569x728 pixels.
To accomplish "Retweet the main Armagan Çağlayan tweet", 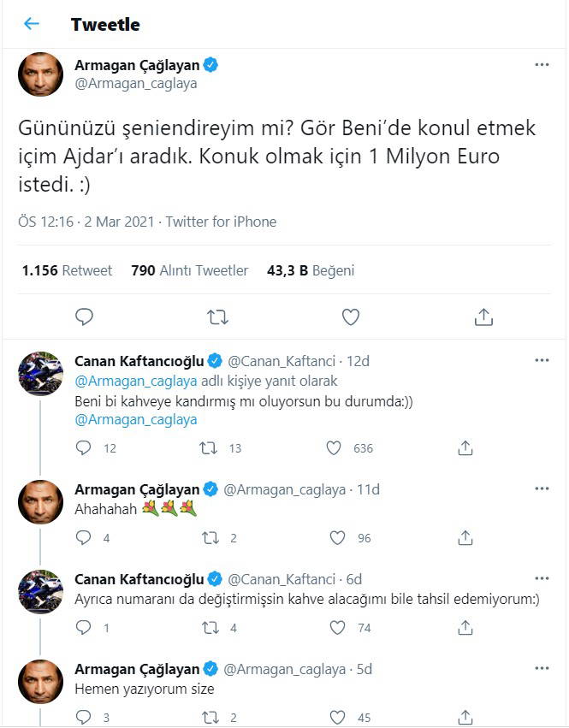I will [217, 317].
